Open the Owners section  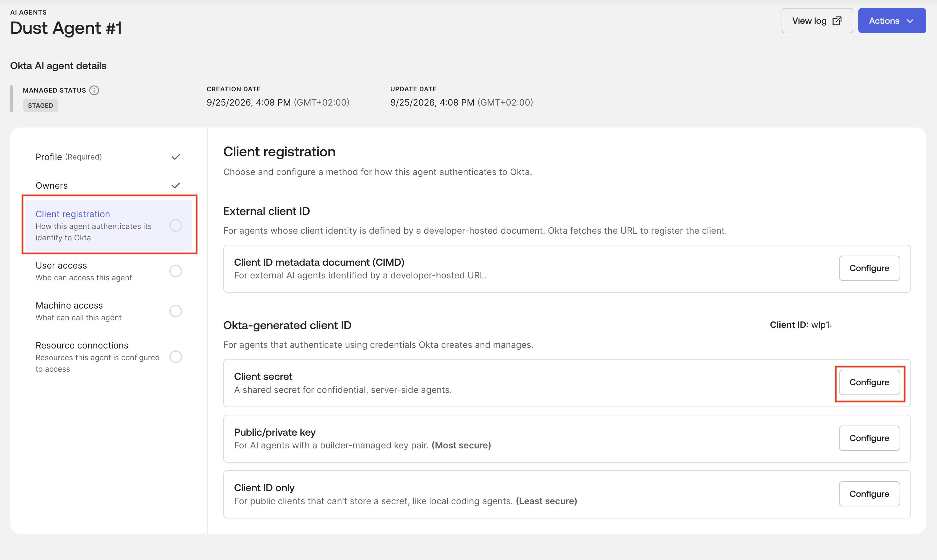108,186
